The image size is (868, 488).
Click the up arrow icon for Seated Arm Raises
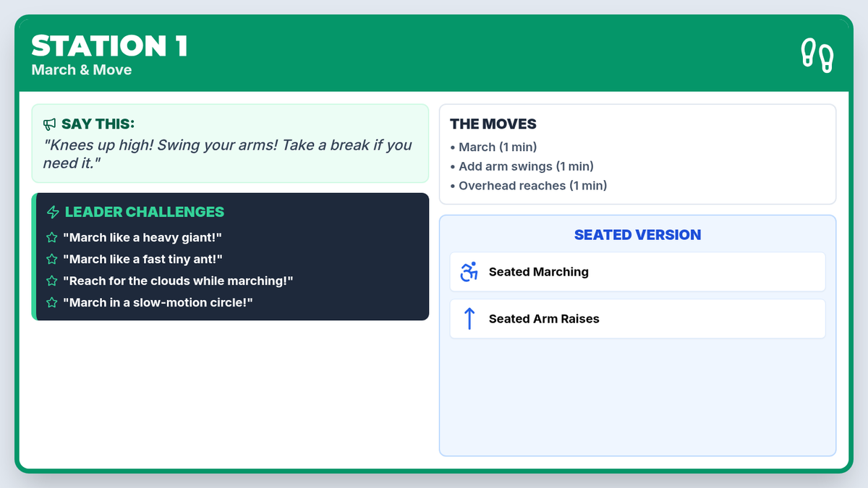coord(469,319)
